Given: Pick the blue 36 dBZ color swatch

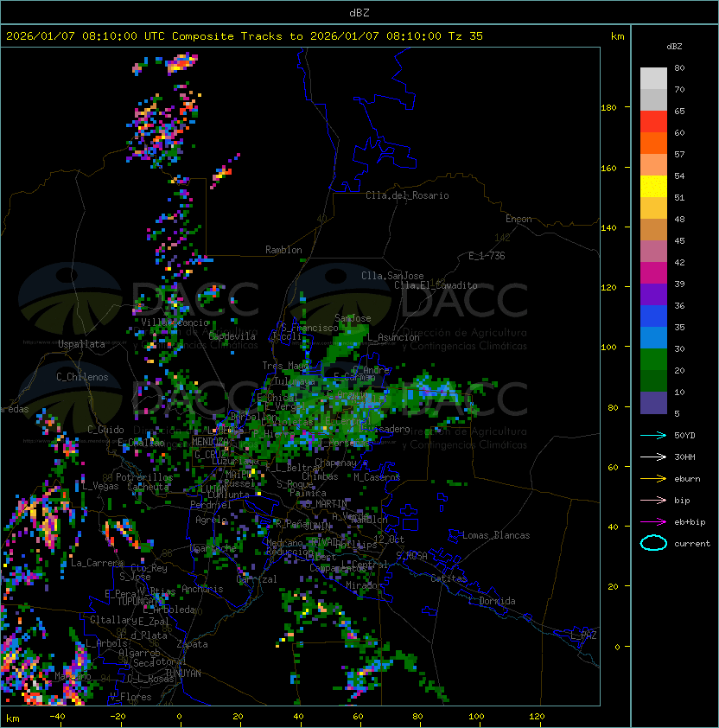Looking at the screenshot, I should pyautogui.click(x=653, y=316).
